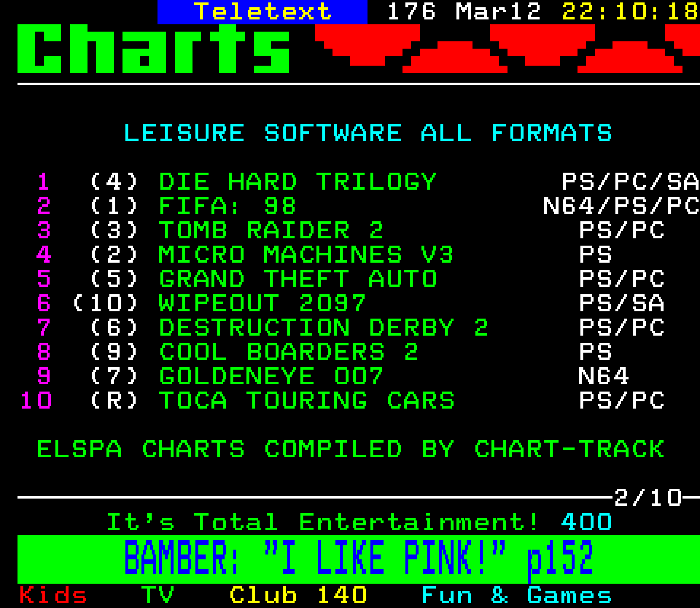The width and height of the screenshot is (700, 608).
Task: Click the (R) re-entry marker for TOCA
Action: [114, 401]
